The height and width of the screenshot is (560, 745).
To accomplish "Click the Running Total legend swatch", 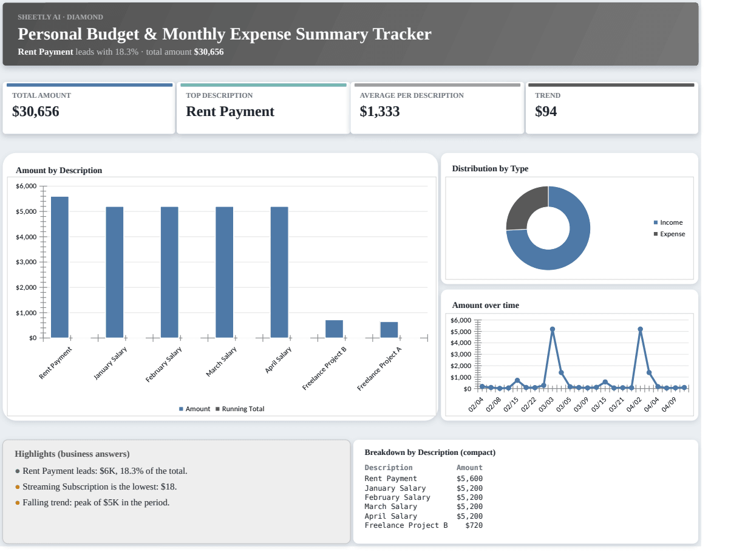I will (217, 409).
